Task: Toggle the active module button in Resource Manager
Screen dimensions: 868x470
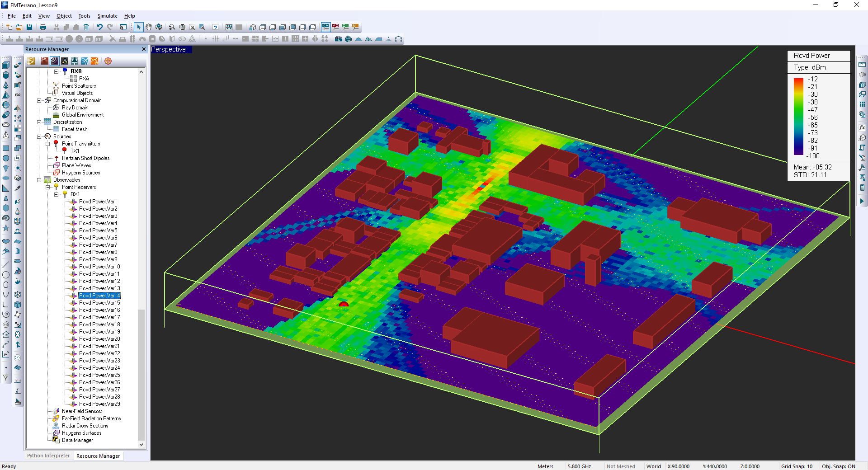Action: (x=55, y=61)
